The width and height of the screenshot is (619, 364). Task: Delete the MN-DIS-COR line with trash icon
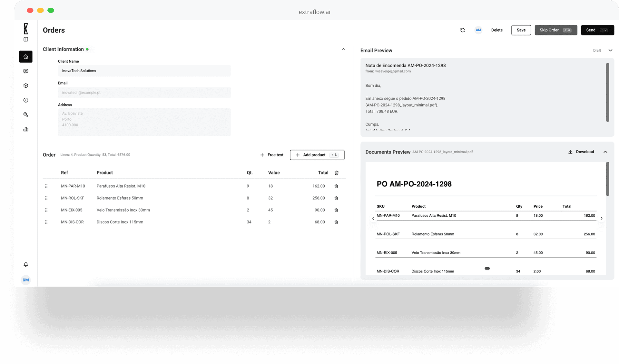coord(336,222)
